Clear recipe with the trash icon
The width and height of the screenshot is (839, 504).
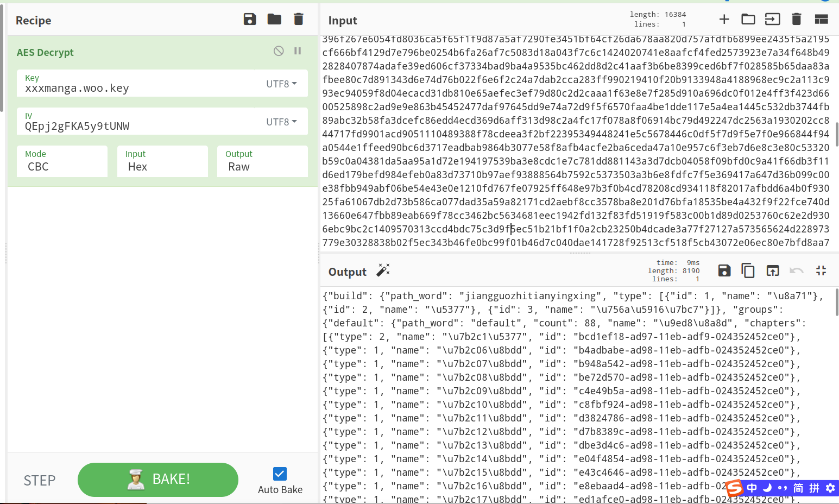click(299, 20)
